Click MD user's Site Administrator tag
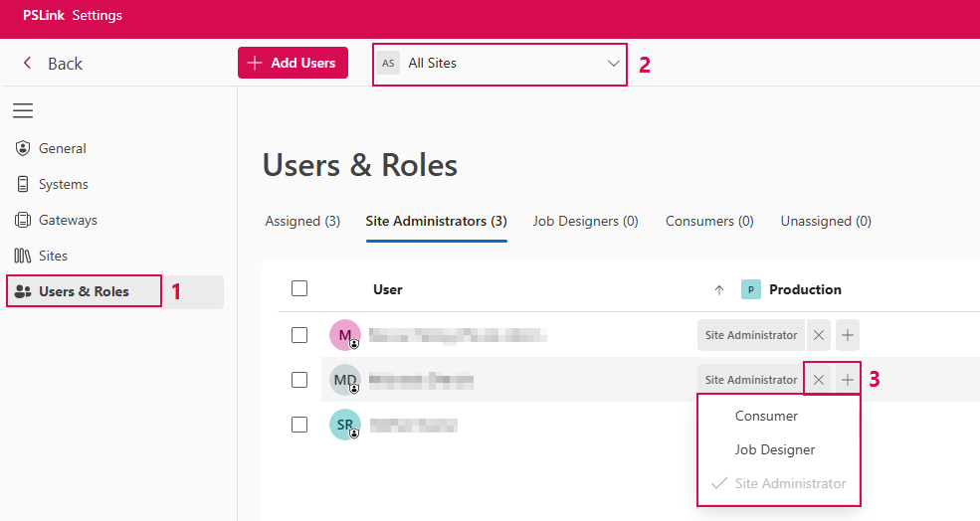The image size is (980, 521). click(750, 380)
